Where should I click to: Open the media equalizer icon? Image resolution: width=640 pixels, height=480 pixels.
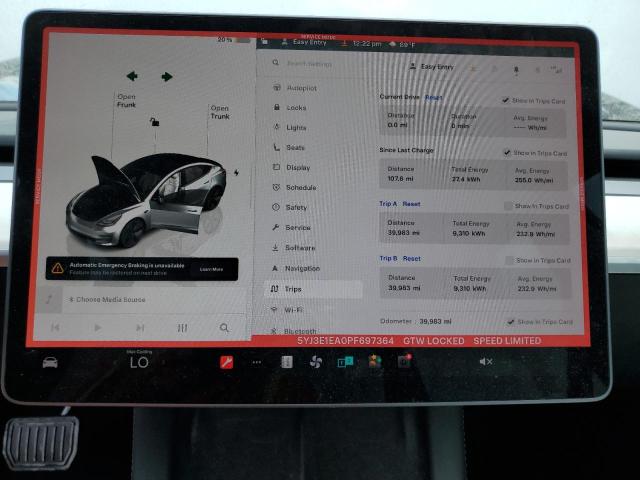point(182,327)
